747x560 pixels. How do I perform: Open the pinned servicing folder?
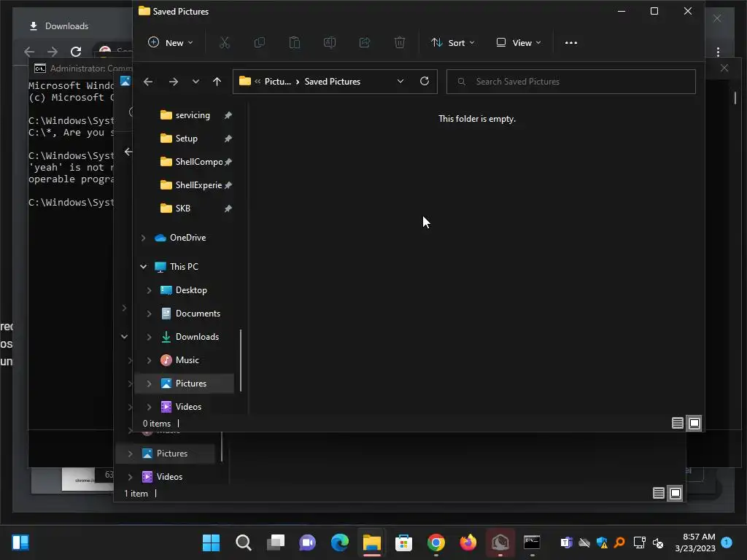(193, 115)
